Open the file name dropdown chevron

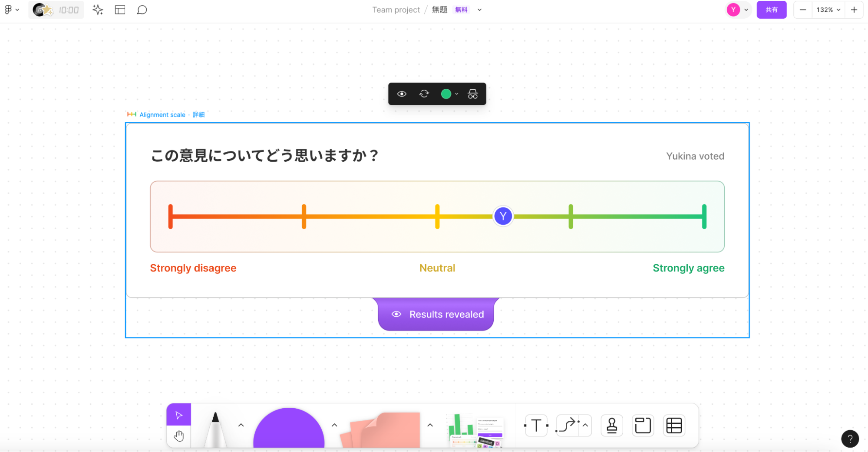coord(480,10)
